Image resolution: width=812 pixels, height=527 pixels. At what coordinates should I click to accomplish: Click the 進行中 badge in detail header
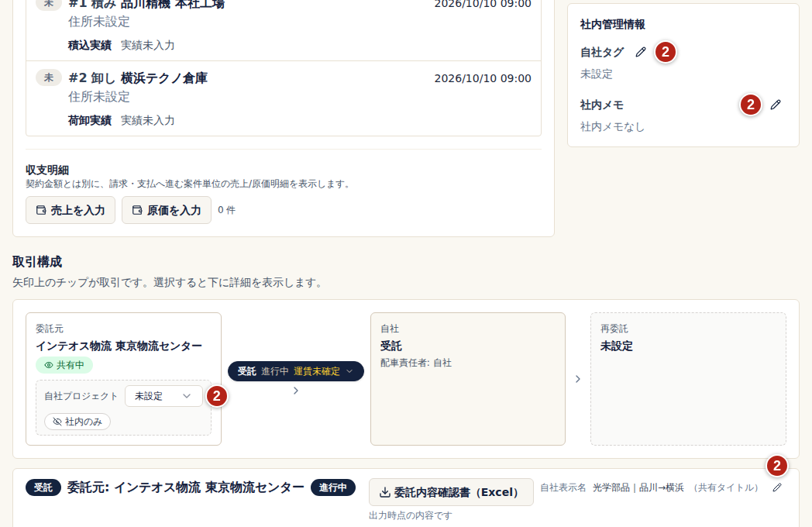[333, 487]
